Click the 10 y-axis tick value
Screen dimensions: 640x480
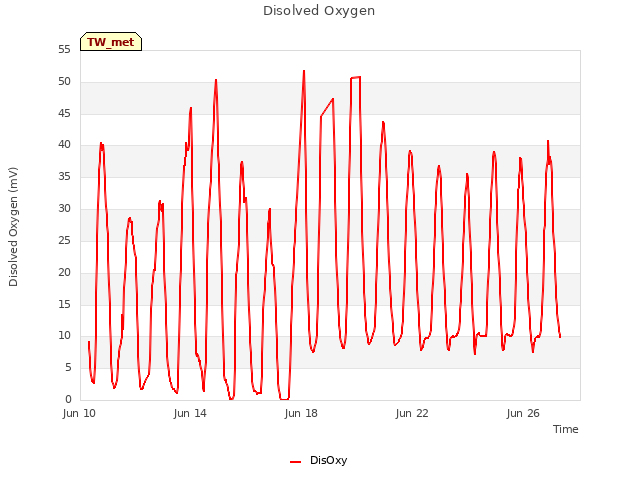[x=64, y=336]
